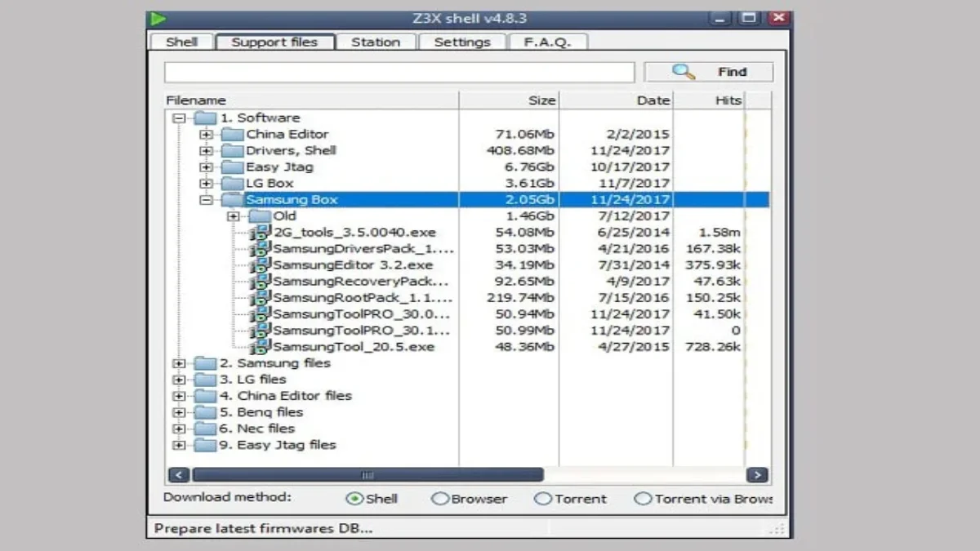Select the LG Box folder icon
This screenshot has width=980, height=551.
click(232, 184)
